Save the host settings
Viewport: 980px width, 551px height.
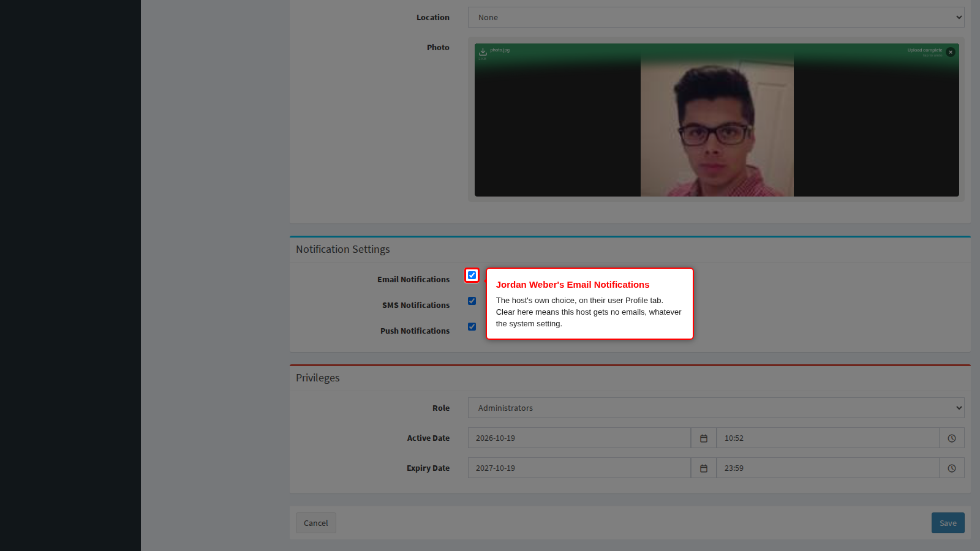click(x=948, y=523)
